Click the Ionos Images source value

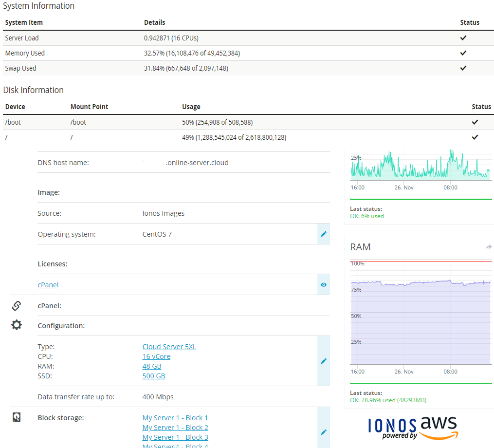163,213
